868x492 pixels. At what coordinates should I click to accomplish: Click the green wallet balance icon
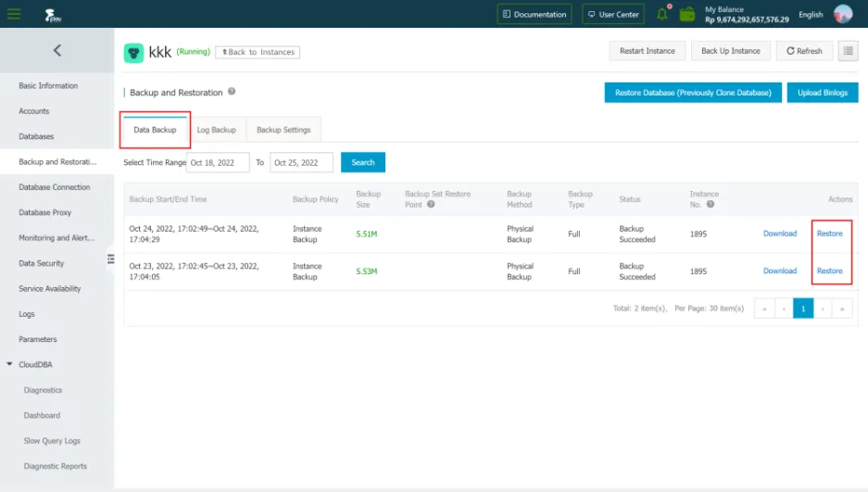coord(687,14)
